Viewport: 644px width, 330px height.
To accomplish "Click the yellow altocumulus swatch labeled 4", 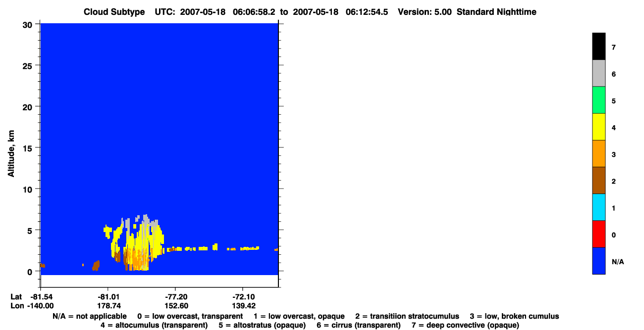I will [598, 127].
